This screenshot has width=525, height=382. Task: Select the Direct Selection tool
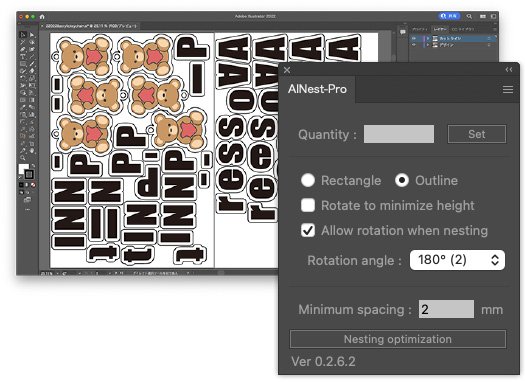[32, 34]
